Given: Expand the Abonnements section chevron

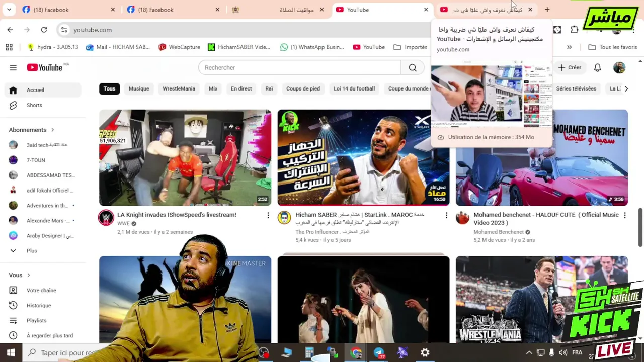Looking at the screenshot, I should coord(52,130).
